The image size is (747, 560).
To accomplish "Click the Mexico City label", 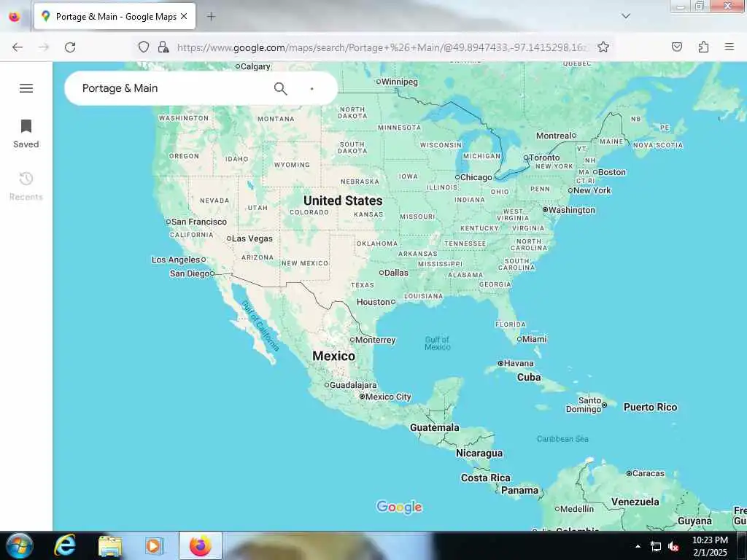I will point(388,397).
